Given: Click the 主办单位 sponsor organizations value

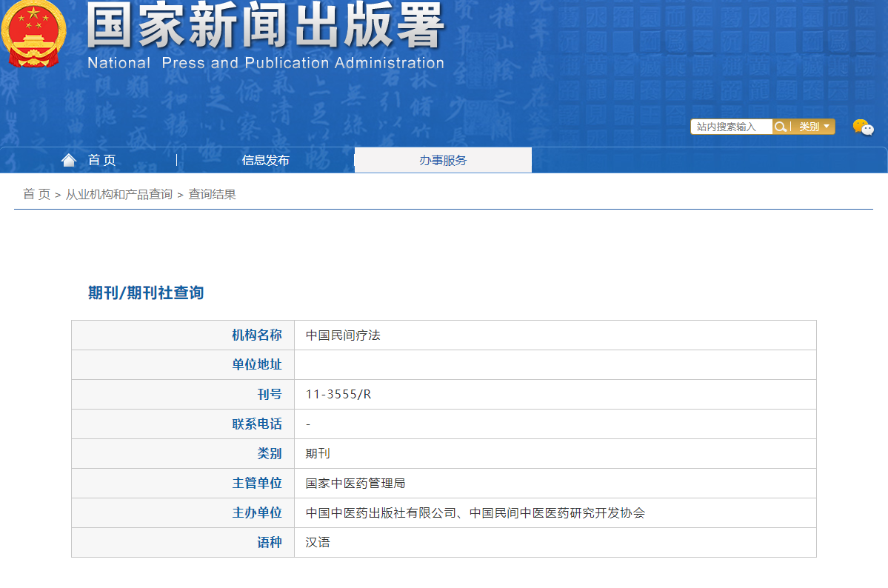Looking at the screenshot, I should point(475,512).
